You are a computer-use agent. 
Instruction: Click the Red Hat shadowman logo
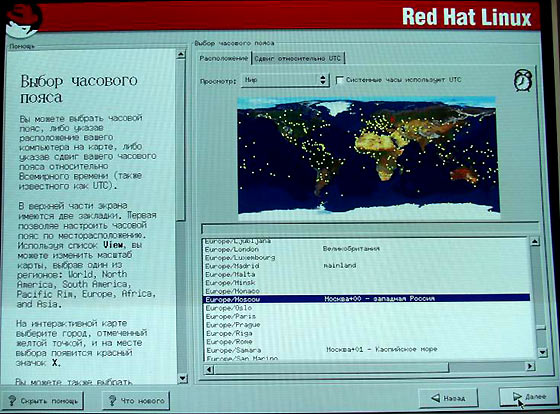coord(23,20)
